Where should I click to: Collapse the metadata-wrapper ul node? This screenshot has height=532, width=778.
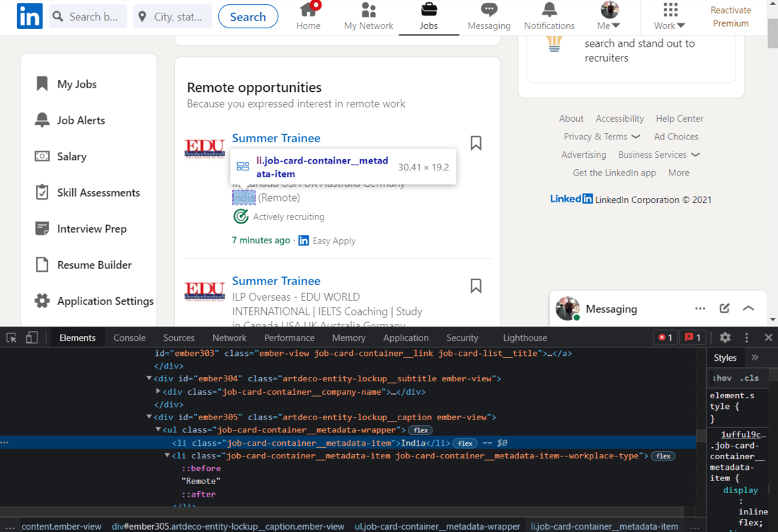coord(159,430)
